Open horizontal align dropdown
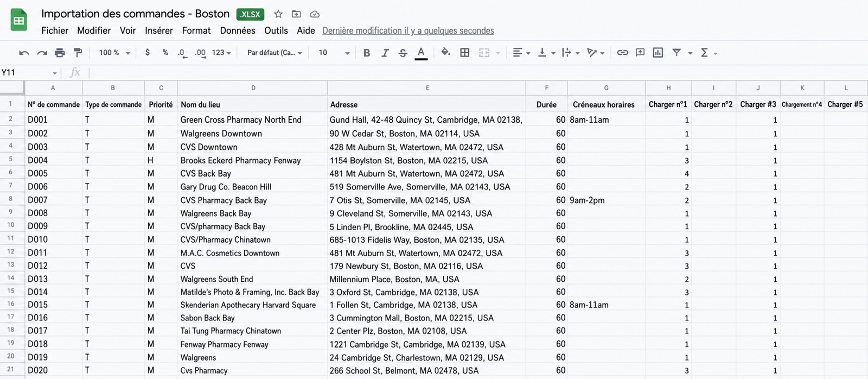 [521, 53]
